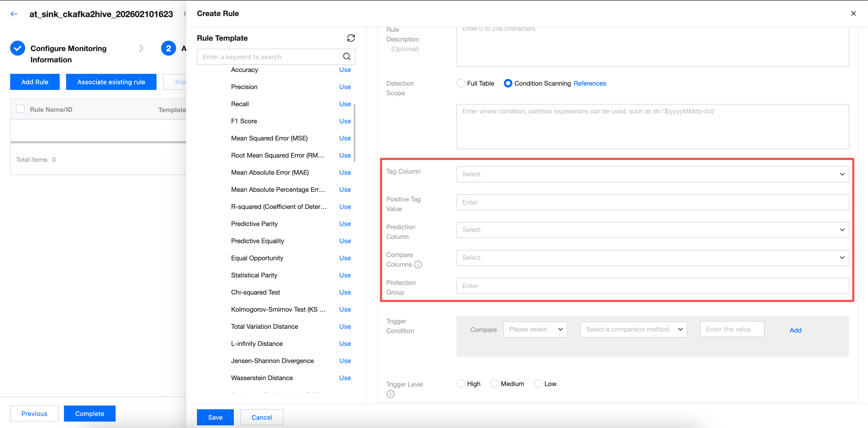This screenshot has width=868, height=428.
Task: Click the info icon next to Compare Columns
Action: click(x=418, y=265)
